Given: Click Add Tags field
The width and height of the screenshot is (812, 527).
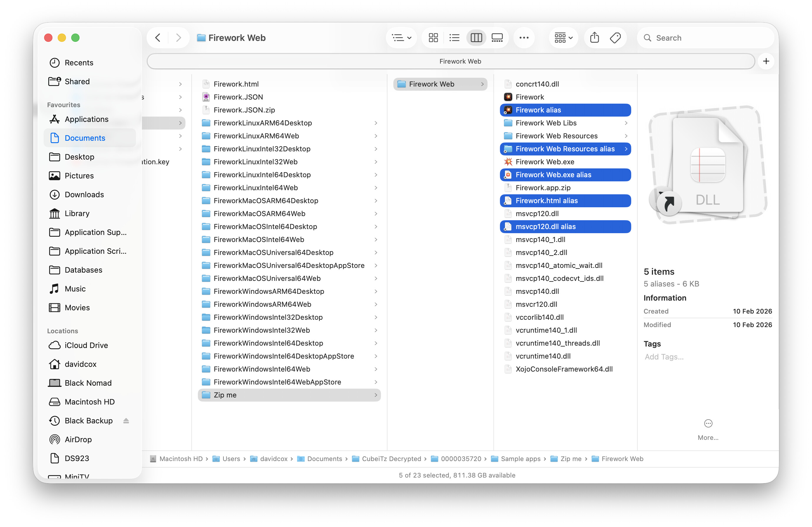Looking at the screenshot, I should (x=664, y=357).
